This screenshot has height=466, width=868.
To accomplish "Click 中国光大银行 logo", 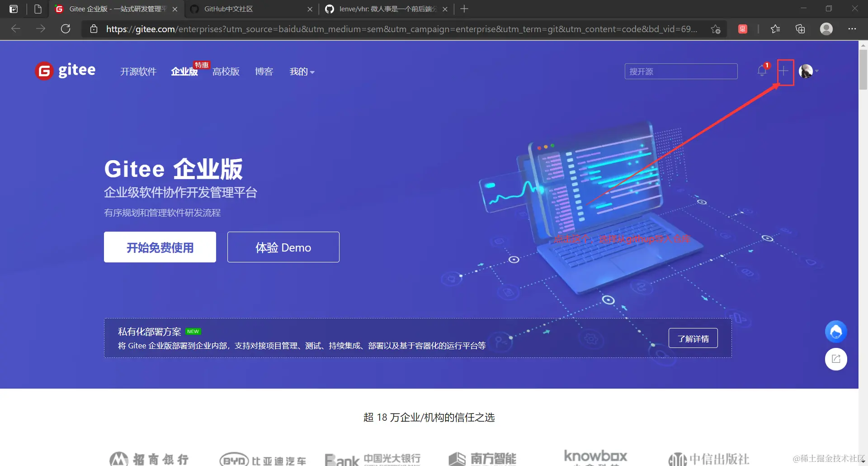I will [373, 460].
